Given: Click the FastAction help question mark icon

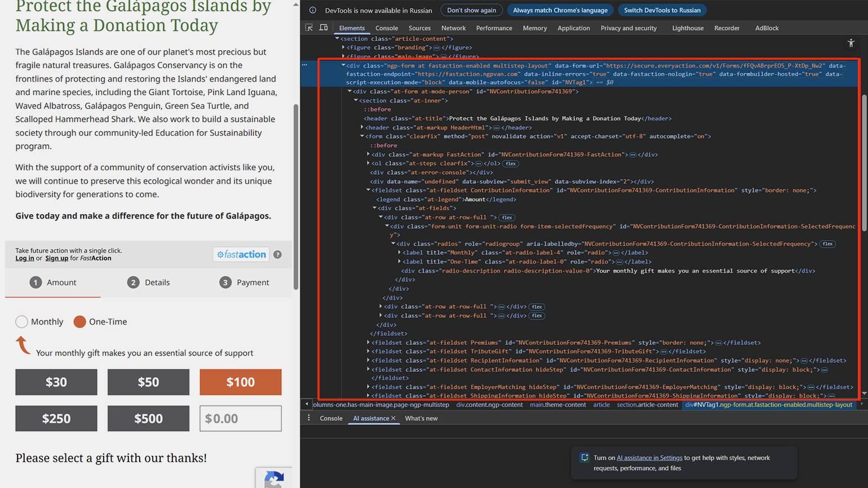Looking at the screenshot, I should tap(277, 255).
